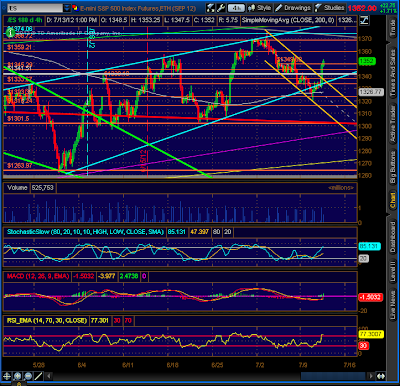
Task: Open the Style menu
Action: [260, 8]
